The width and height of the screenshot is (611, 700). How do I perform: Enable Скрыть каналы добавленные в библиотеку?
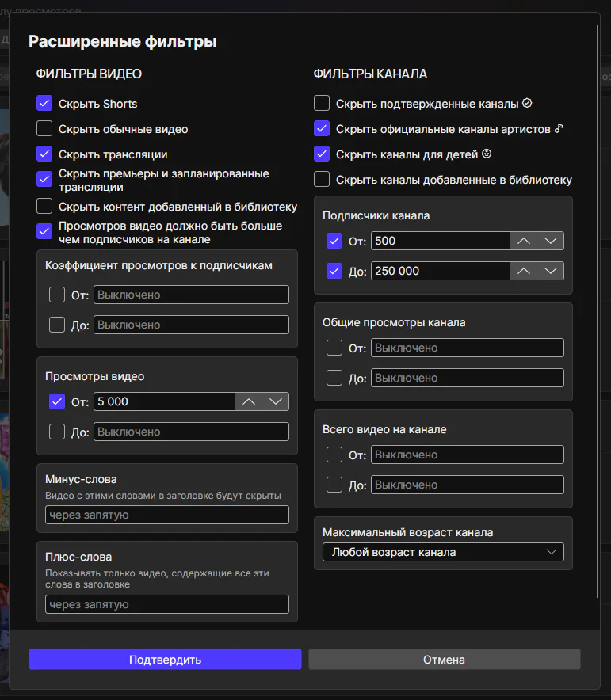coord(322,180)
